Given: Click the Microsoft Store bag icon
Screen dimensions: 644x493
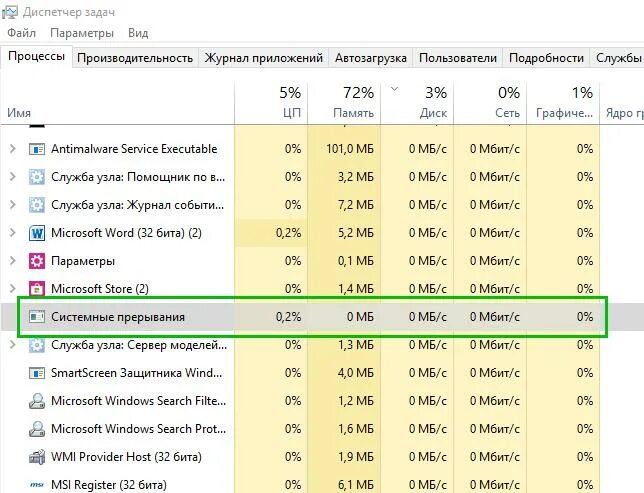Looking at the screenshot, I should point(37,289).
